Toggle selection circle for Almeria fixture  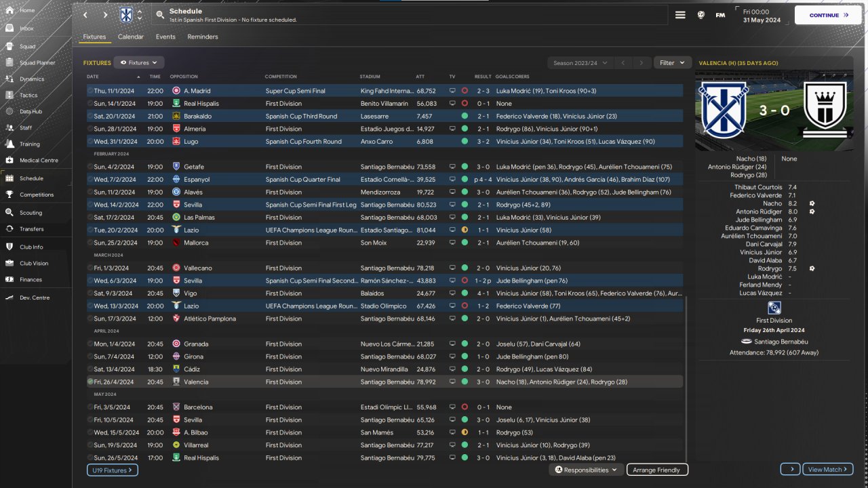pos(90,129)
